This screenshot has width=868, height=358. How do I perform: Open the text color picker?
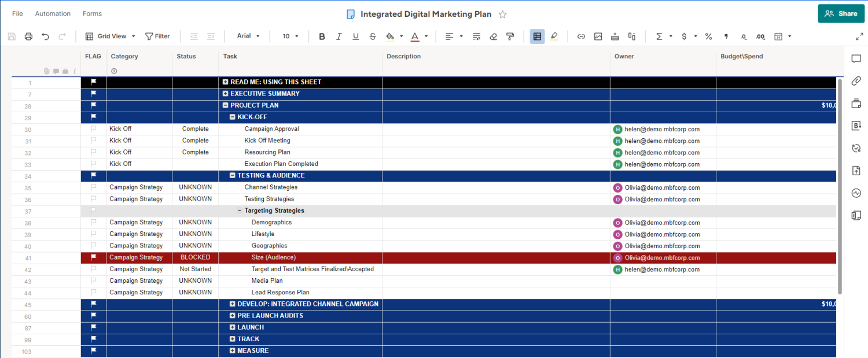(415, 36)
